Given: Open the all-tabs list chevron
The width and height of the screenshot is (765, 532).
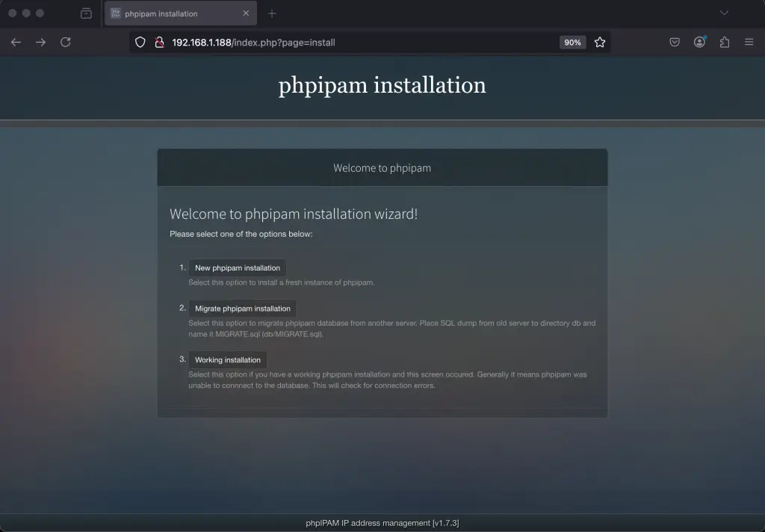Looking at the screenshot, I should [x=722, y=13].
